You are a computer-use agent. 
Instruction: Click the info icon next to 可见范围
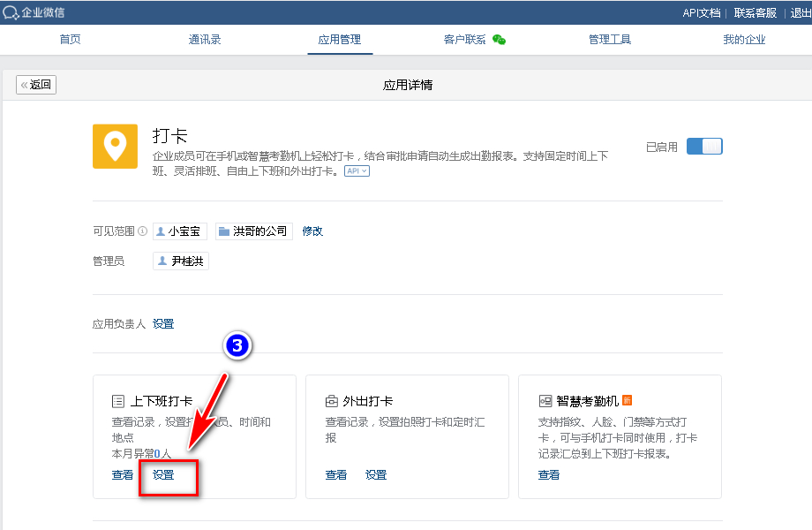point(142,231)
